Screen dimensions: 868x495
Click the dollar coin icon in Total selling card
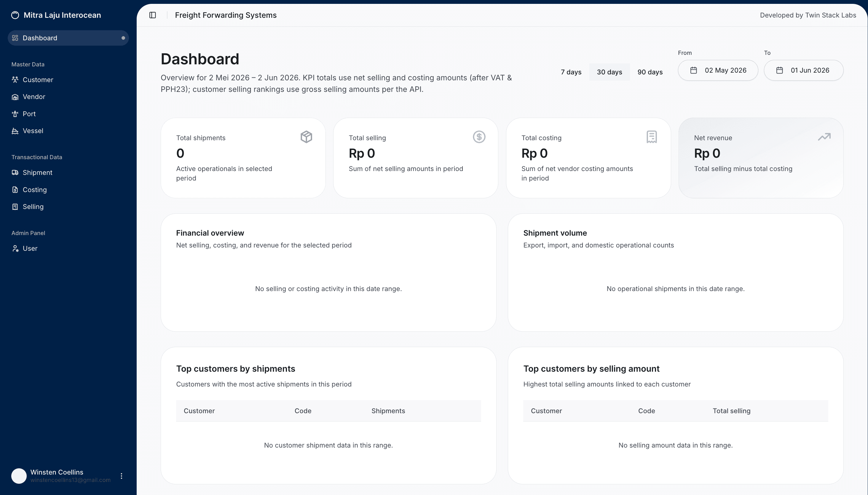(479, 137)
